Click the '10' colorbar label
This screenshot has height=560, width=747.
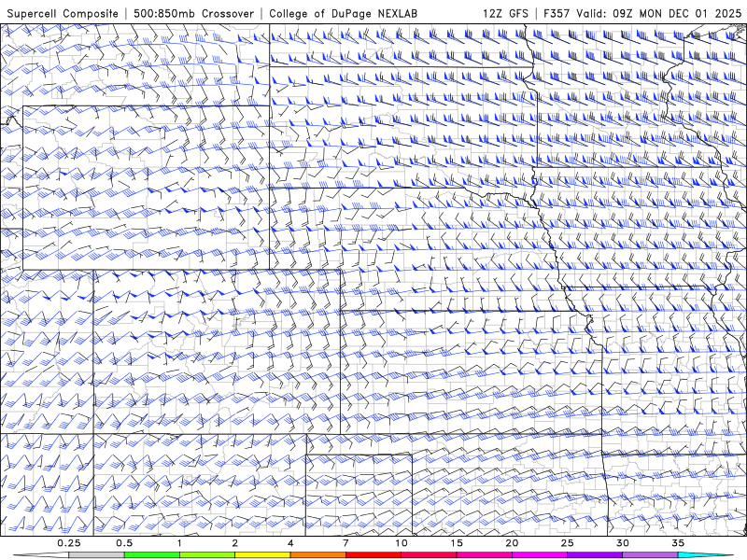pyautogui.click(x=402, y=543)
